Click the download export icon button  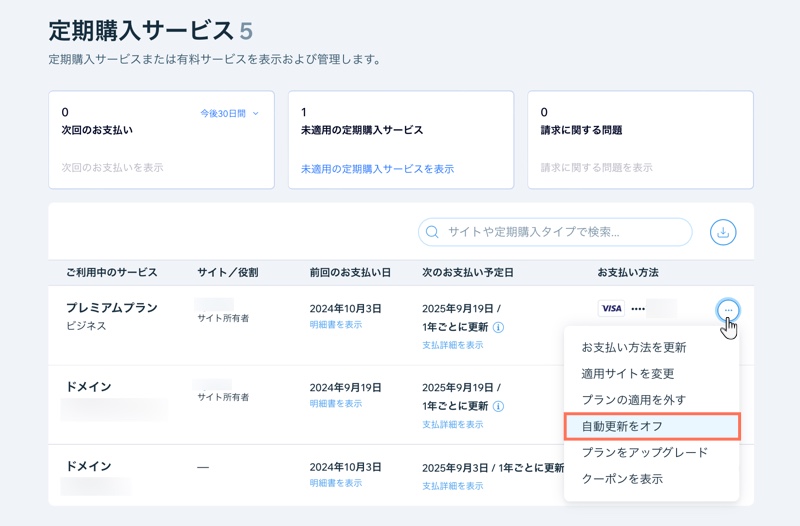pyautogui.click(x=723, y=232)
